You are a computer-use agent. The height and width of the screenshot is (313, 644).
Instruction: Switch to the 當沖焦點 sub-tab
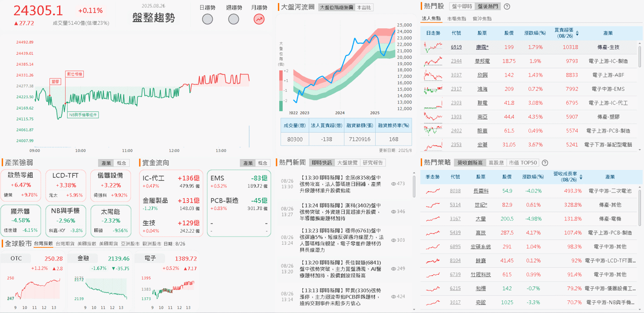[482, 19]
